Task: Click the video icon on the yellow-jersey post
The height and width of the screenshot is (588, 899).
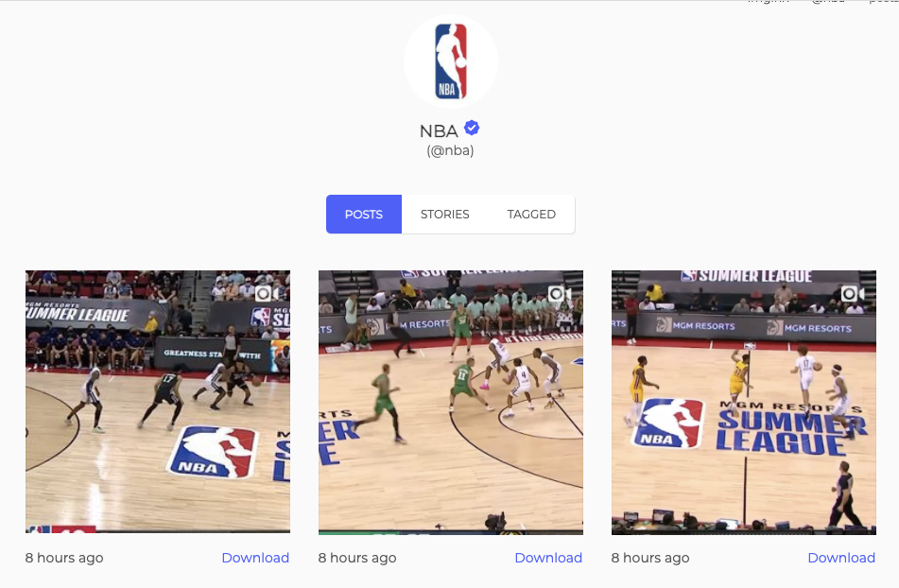Action: pyautogui.click(x=853, y=294)
